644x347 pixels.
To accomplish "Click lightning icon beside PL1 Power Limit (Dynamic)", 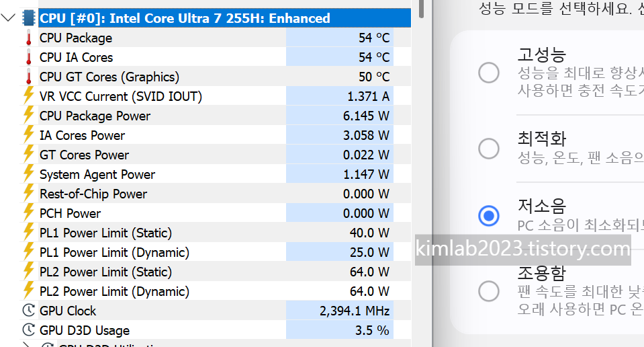I will (29, 252).
